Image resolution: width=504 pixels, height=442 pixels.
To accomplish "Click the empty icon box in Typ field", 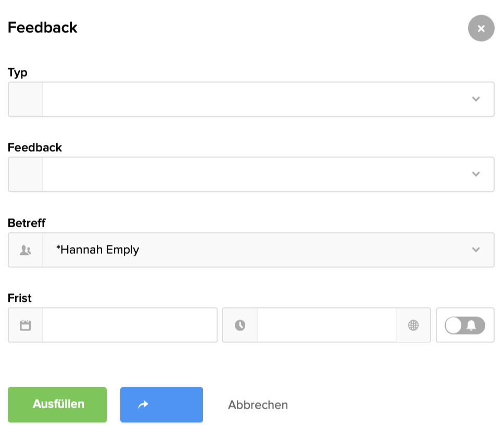I will point(25,99).
